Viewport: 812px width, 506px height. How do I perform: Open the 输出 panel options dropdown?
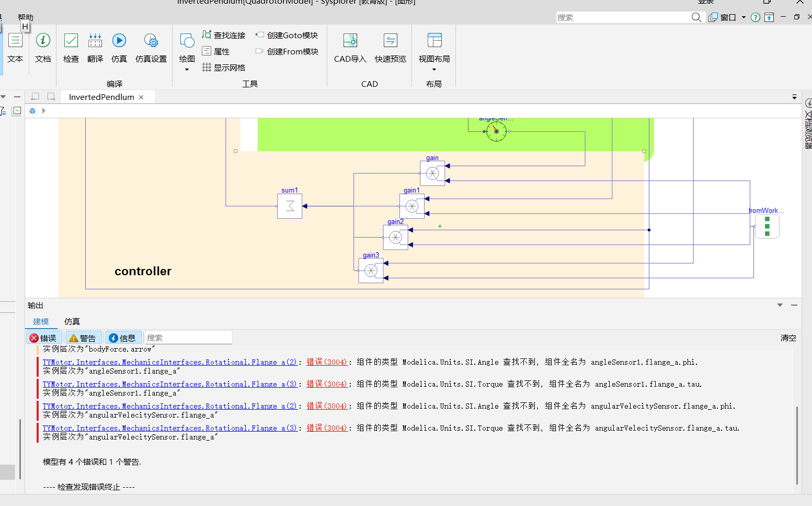(x=780, y=305)
